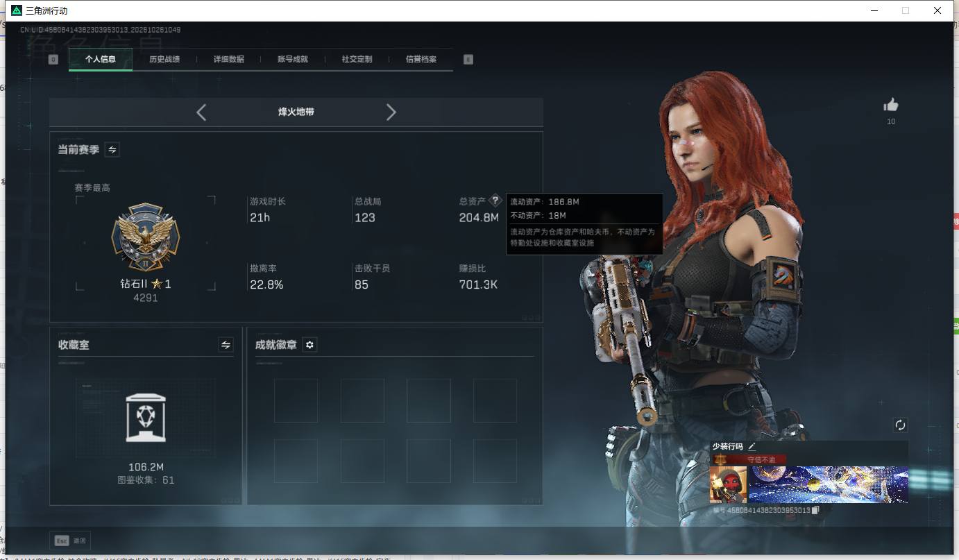Switch to the 历史战绩 tab
Screen dimensions: 959x560
[x=164, y=60]
